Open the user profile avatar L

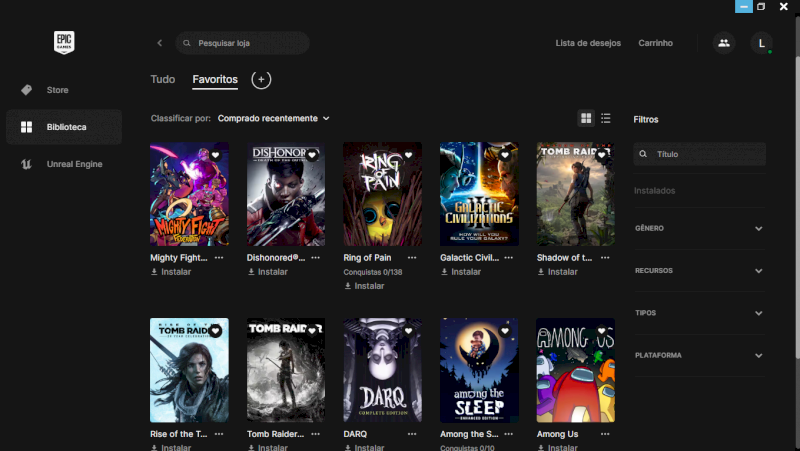pos(762,43)
